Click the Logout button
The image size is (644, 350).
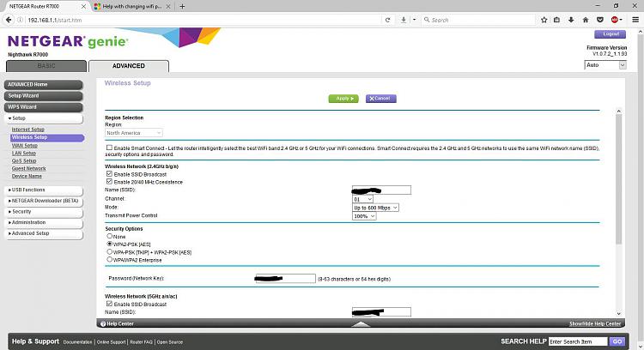click(x=611, y=34)
